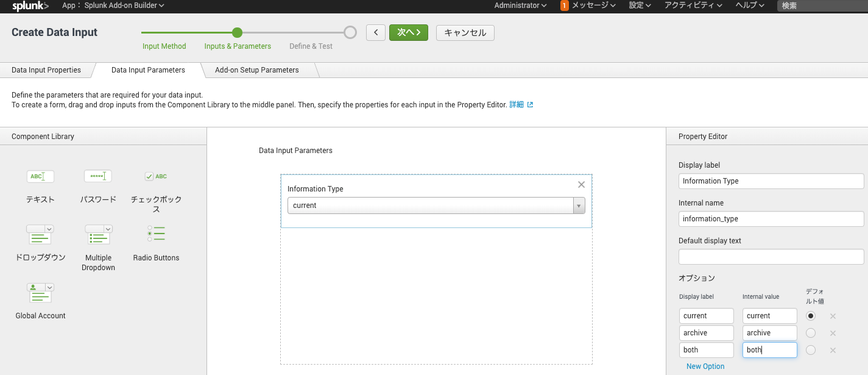Add another option via New Option
Image resolution: width=868 pixels, height=375 pixels.
click(x=705, y=366)
